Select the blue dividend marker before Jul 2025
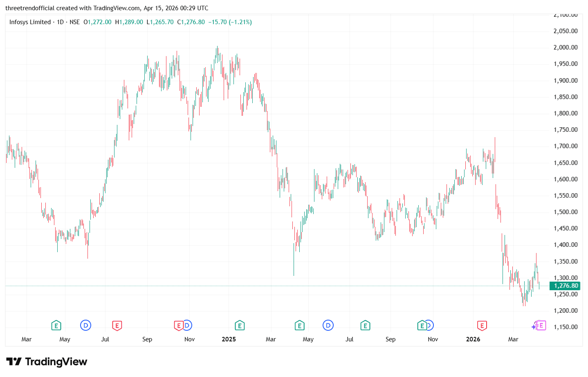 click(328, 325)
